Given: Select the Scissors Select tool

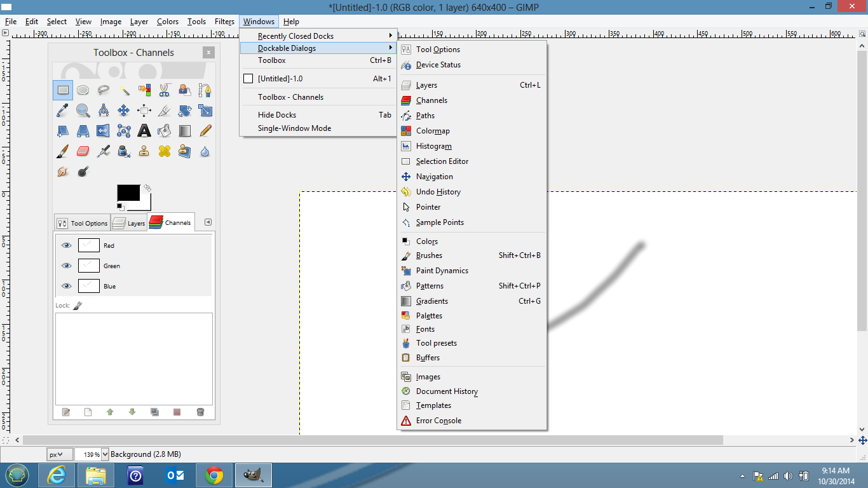Looking at the screenshot, I should pos(165,90).
